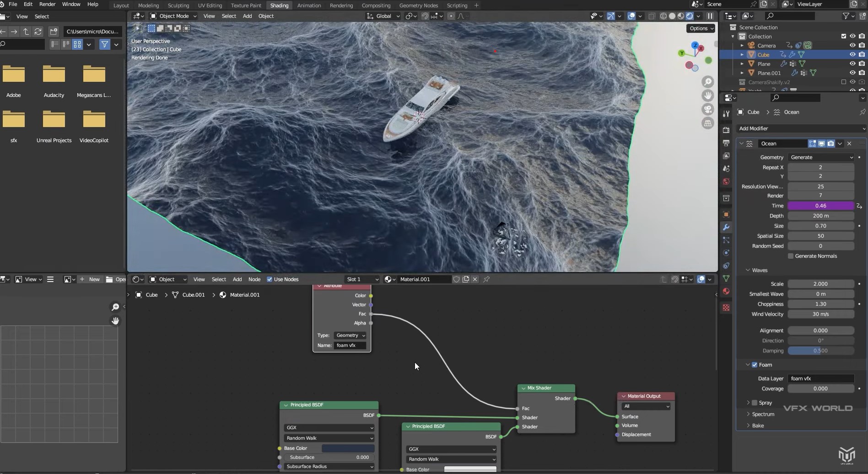
Task: Switch perspective/orthographic grid gizmo in viewport
Action: pyautogui.click(x=708, y=123)
